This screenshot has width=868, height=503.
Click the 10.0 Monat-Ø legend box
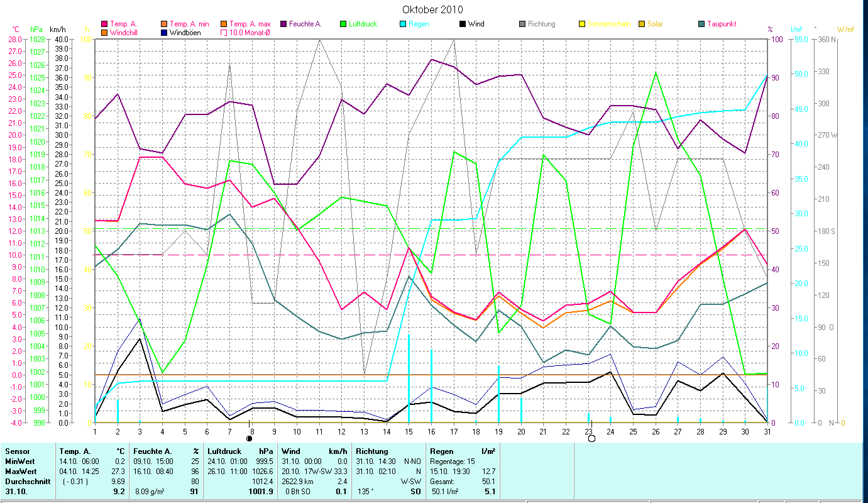coord(224,32)
